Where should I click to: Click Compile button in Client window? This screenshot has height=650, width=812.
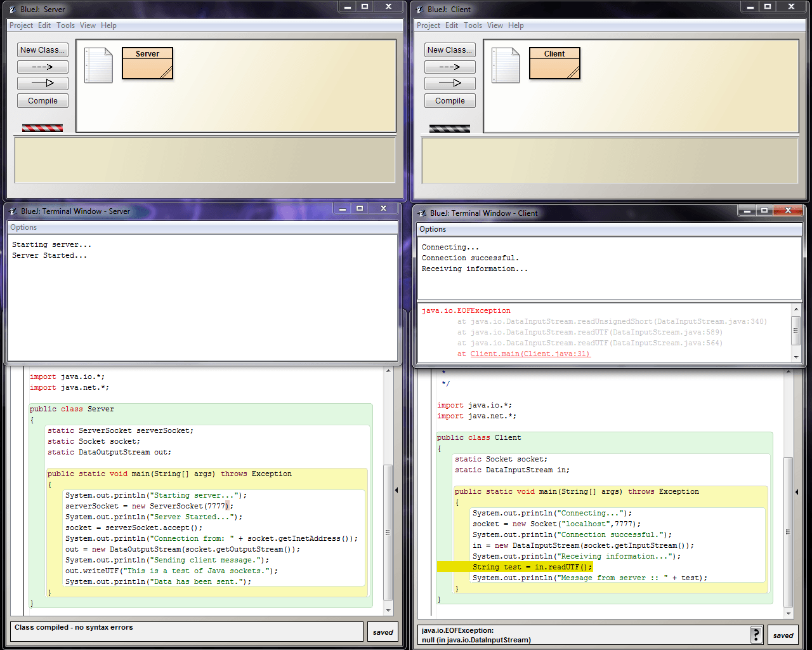(450, 101)
